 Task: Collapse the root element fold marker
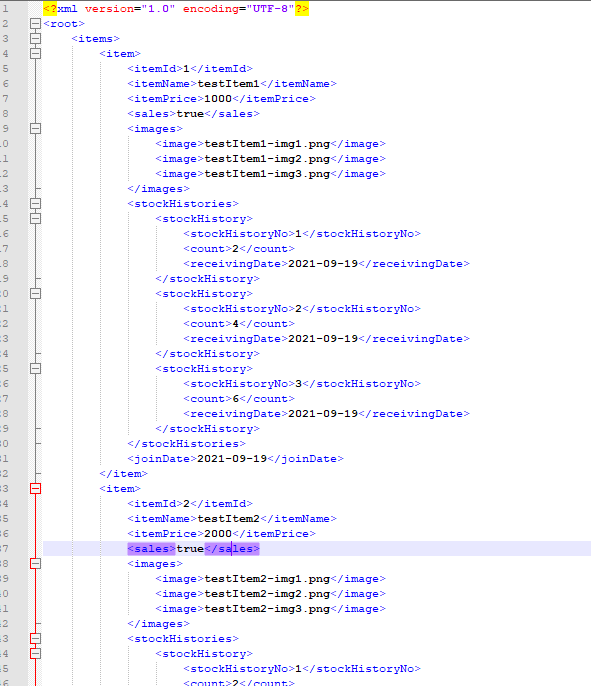tap(35, 24)
